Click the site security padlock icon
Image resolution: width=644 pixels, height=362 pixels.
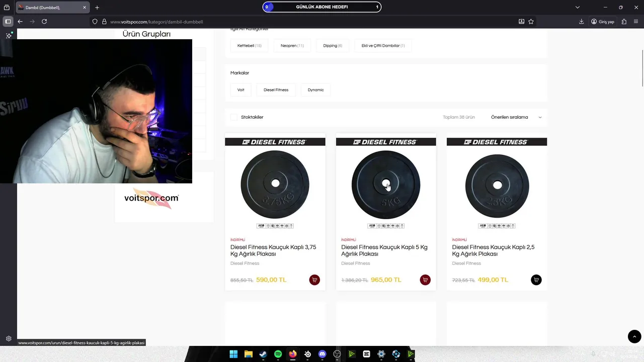point(104,22)
